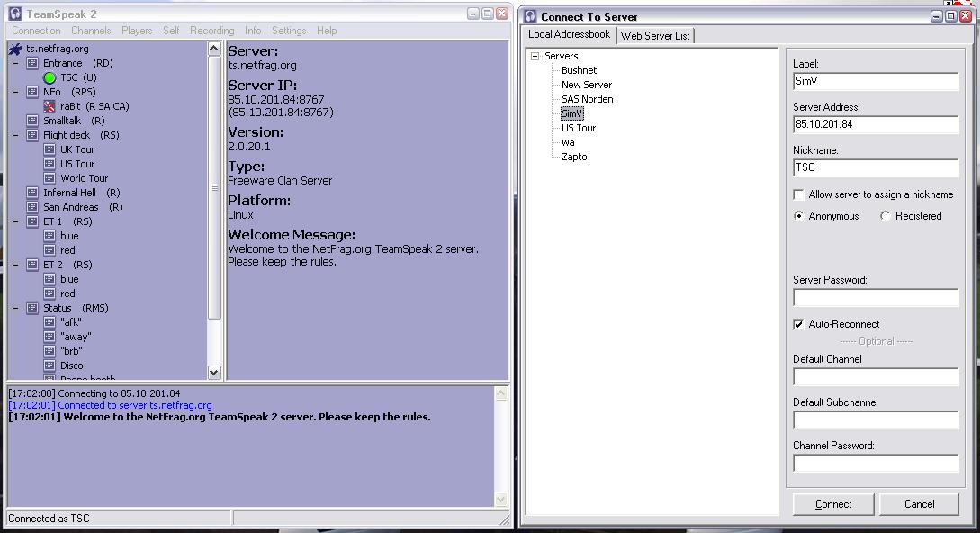Image resolution: width=980 pixels, height=533 pixels.
Task: Click the "brb" subchannel icon
Action: point(50,351)
